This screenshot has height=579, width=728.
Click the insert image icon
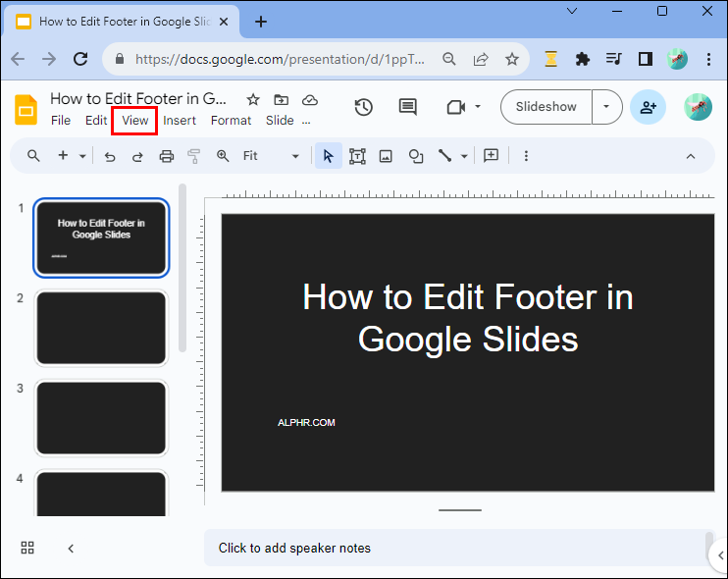click(386, 156)
